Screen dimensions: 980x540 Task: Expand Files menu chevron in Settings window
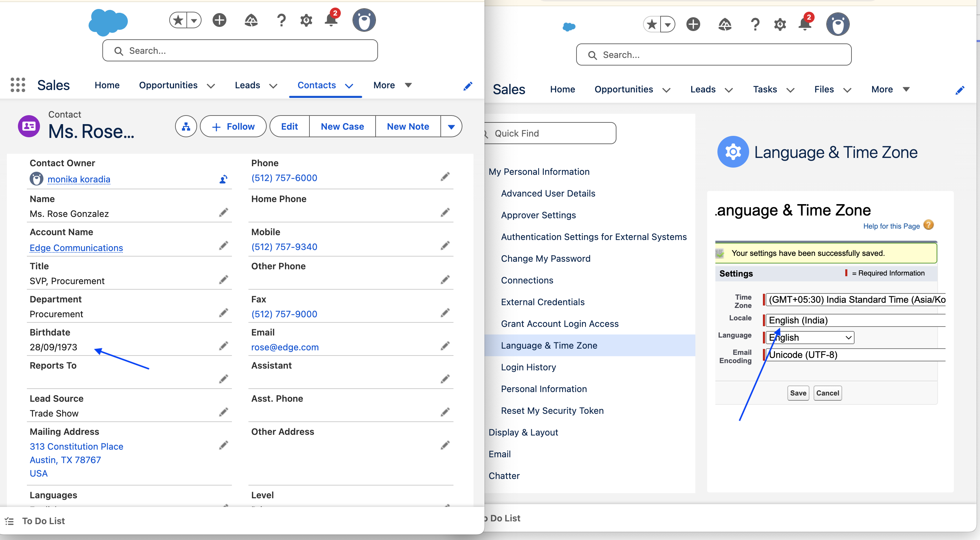[847, 90]
